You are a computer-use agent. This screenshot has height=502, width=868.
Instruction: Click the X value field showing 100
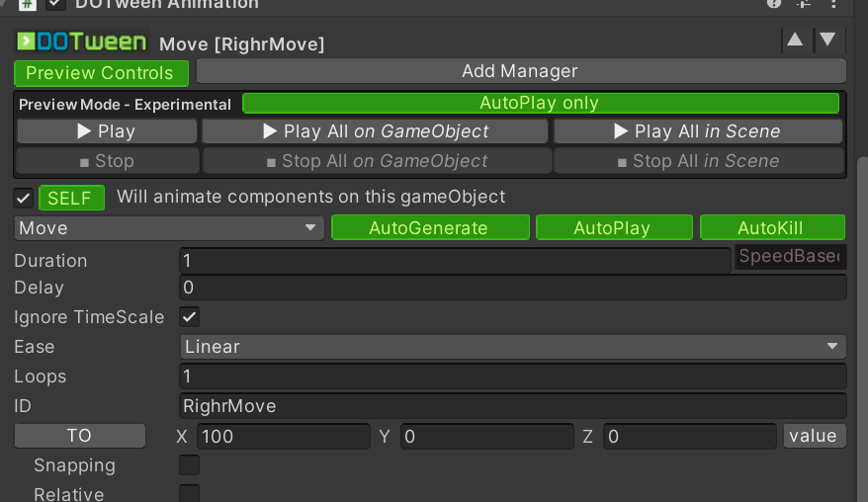[284, 437]
